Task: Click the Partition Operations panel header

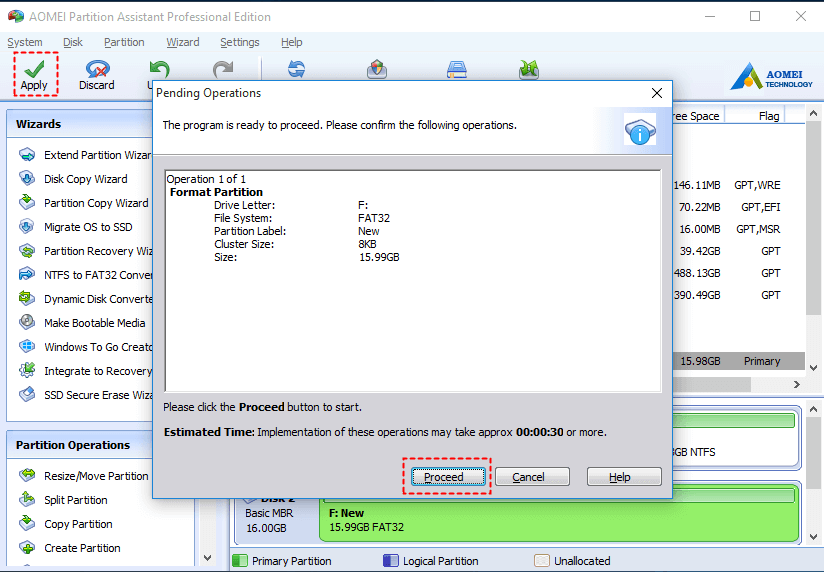Action: tap(80, 445)
